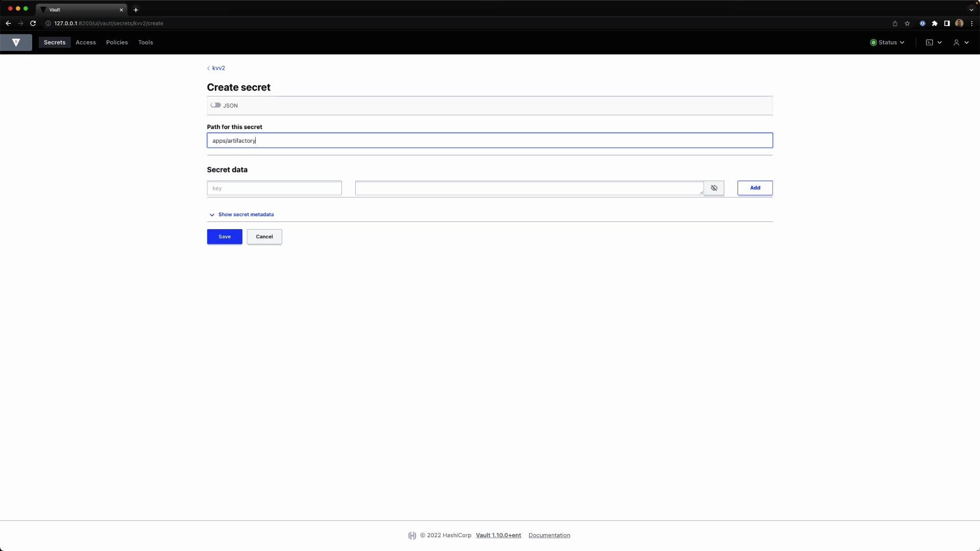Open the Vault 1.10.0+ent version link
Viewport: 980px width, 551px height.
click(498, 535)
